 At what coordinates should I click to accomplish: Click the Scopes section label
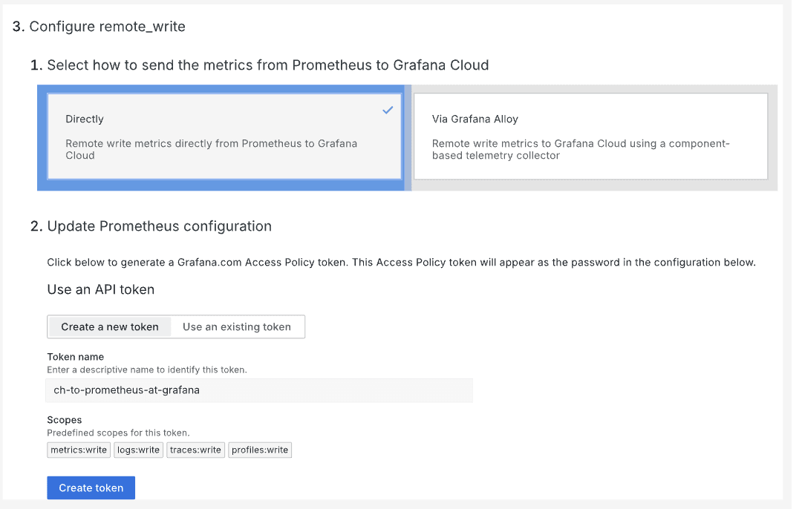click(x=65, y=420)
